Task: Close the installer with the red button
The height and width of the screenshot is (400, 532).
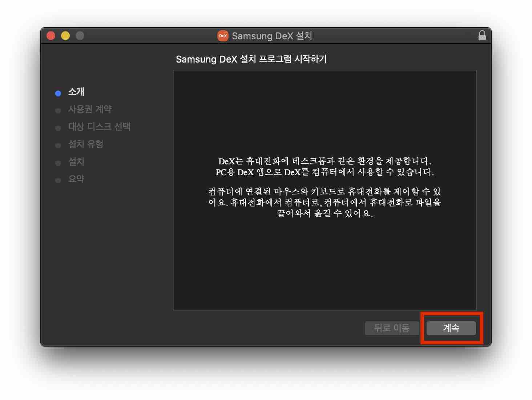Action: click(51, 36)
